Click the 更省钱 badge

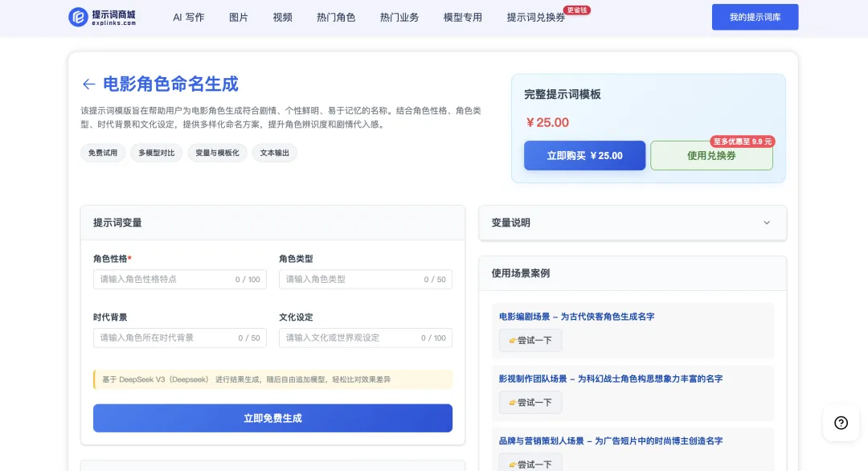(576, 10)
